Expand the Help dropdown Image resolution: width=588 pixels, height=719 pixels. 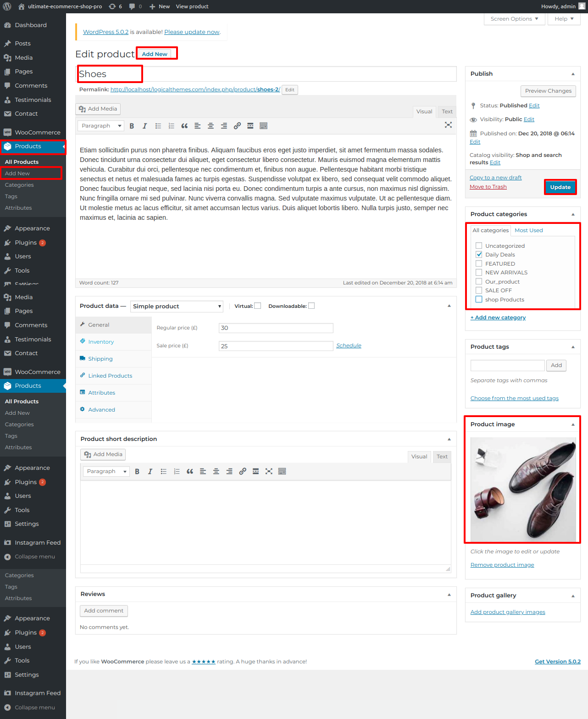click(564, 19)
